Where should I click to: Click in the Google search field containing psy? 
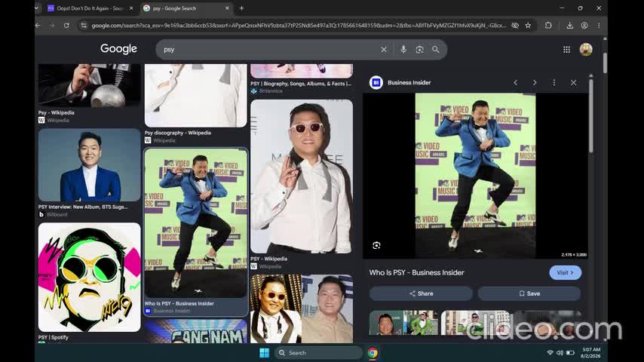pyautogui.click(x=271, y=49)
